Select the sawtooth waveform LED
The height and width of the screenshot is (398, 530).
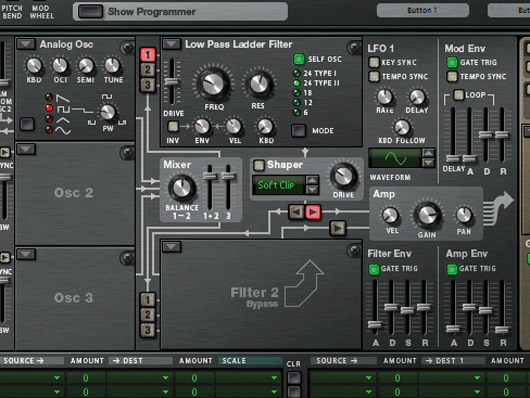coord(49,97)
